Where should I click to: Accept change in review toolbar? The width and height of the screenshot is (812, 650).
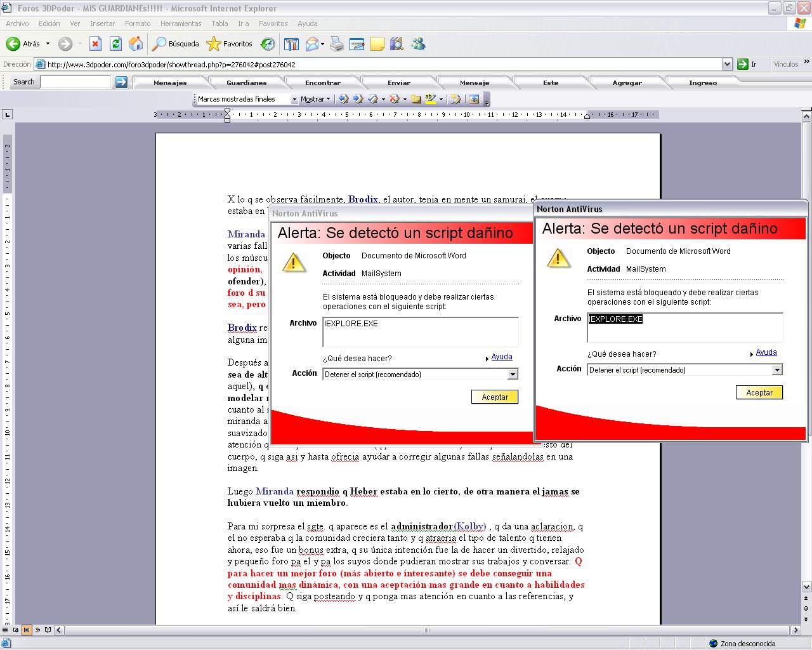pyautogui.click(x=373, y=99)
